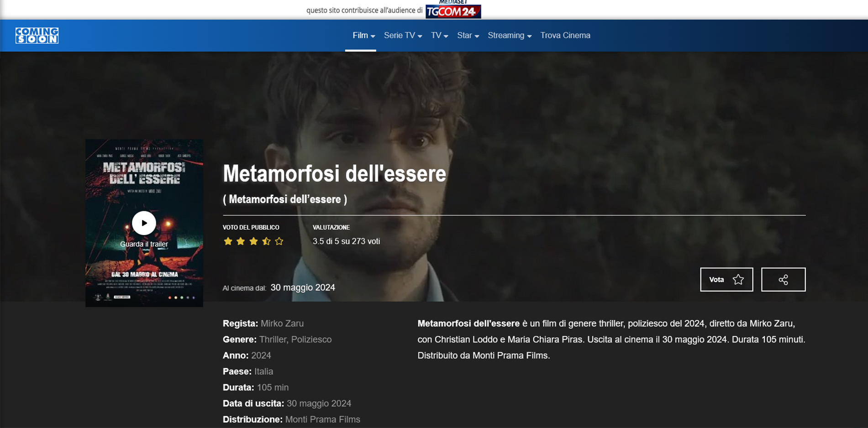The height and width of the screenshot is (428, 868).
Task: Click the Vota button
Action: [726, 280]
